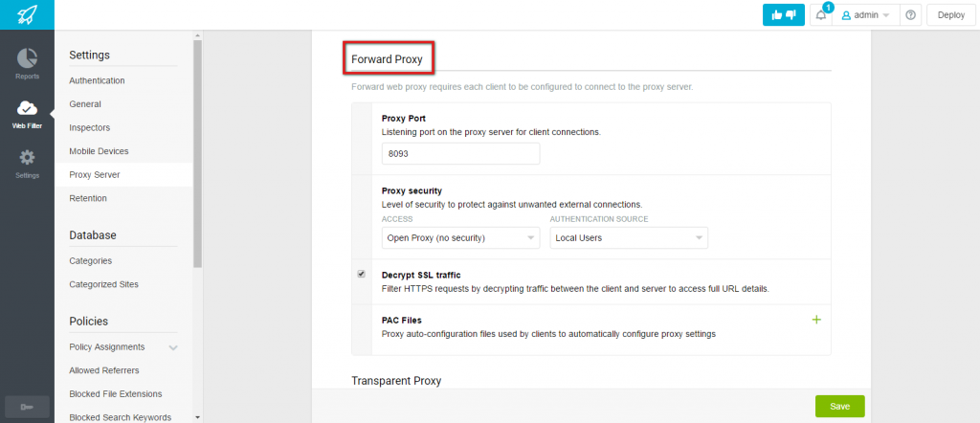Click the Deploy button

[951, 15]
